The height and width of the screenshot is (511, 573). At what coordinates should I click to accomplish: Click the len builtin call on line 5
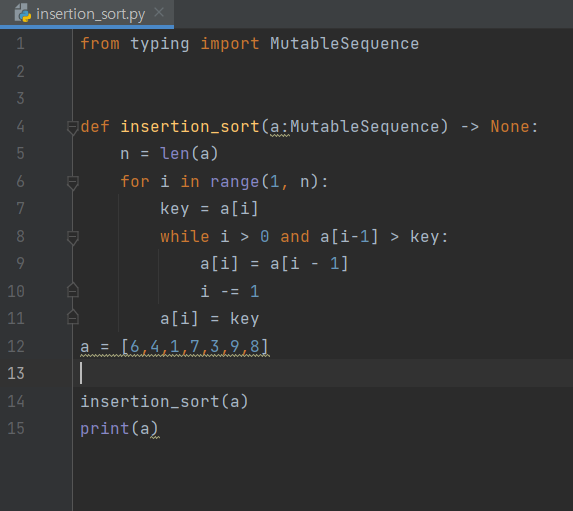(174, 154)
